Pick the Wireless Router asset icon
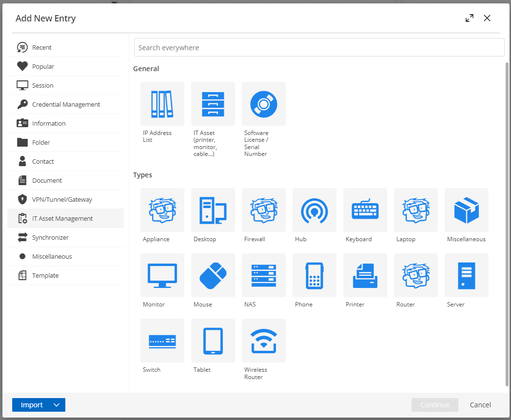Viewport: 511px width, 420px height. pyautogui.click(x=264, y=341)
